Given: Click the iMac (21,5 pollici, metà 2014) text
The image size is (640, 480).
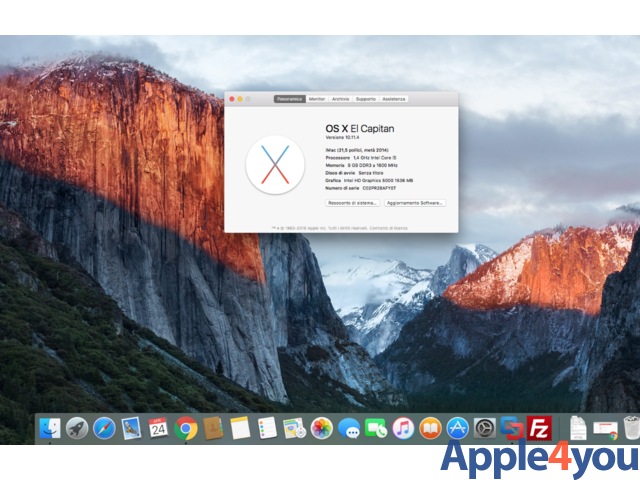Looking at the screenshot, I should 357,150.
